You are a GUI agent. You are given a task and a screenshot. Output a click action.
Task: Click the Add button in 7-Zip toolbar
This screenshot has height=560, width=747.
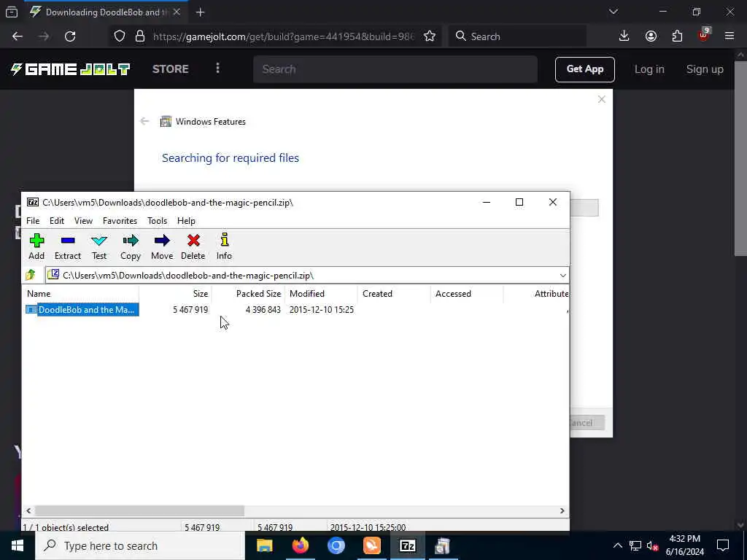click(x=36, y=246)
